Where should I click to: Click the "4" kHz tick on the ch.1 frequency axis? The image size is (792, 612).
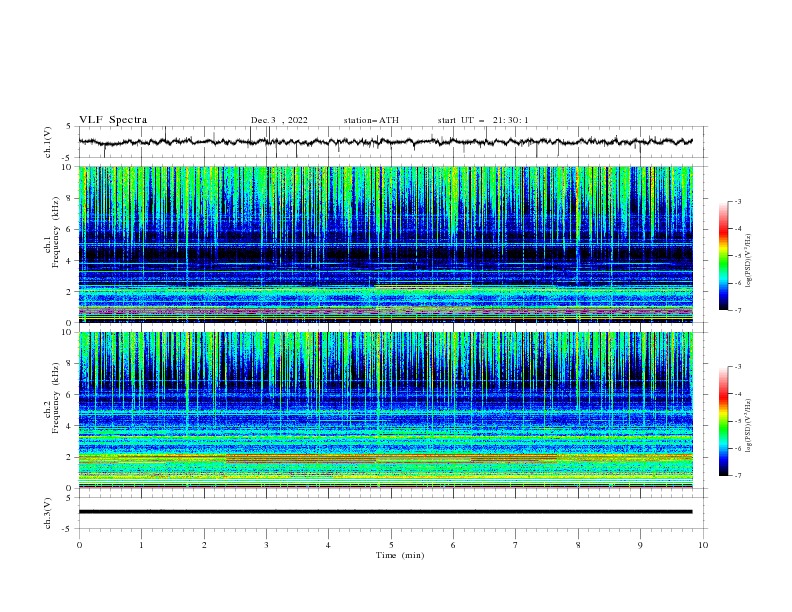point(71,261)
